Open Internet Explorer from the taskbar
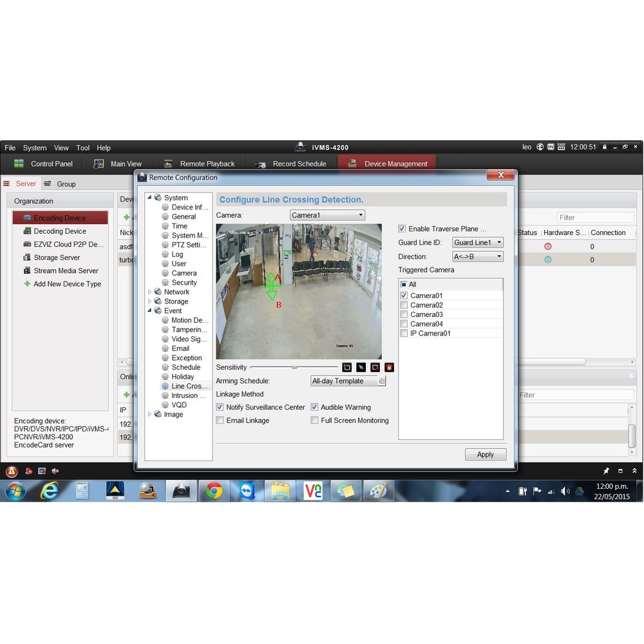Screen dimensions: 644x644 [x=50, y=491]
